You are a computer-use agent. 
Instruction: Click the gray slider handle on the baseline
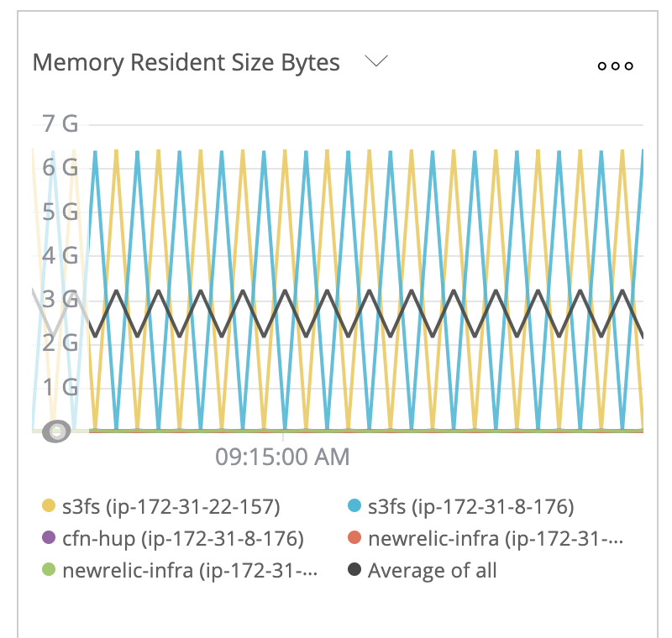click(56, 433)
